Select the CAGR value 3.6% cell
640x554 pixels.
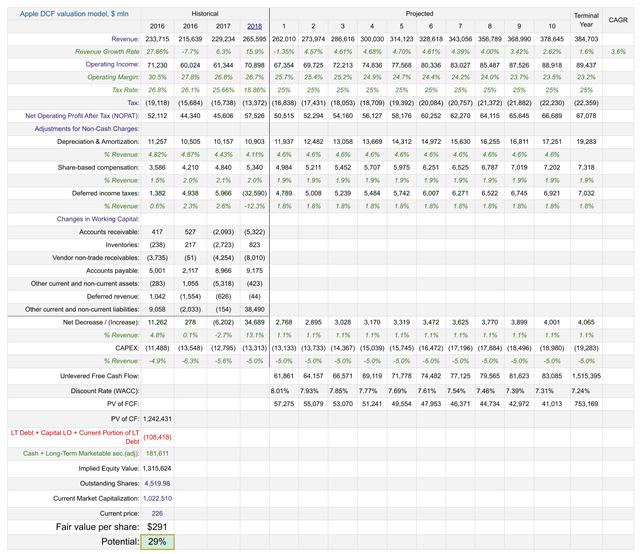click(x=618, y=52)
